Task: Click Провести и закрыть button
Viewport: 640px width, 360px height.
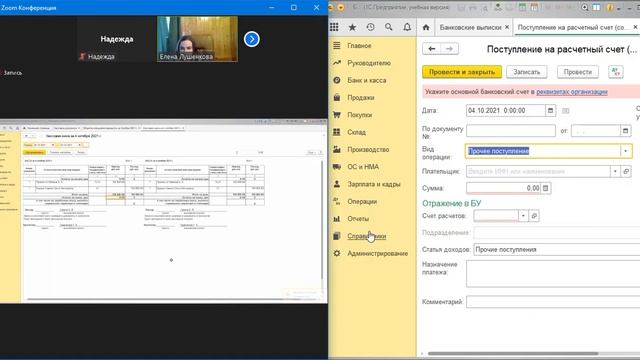Action: 462,72
